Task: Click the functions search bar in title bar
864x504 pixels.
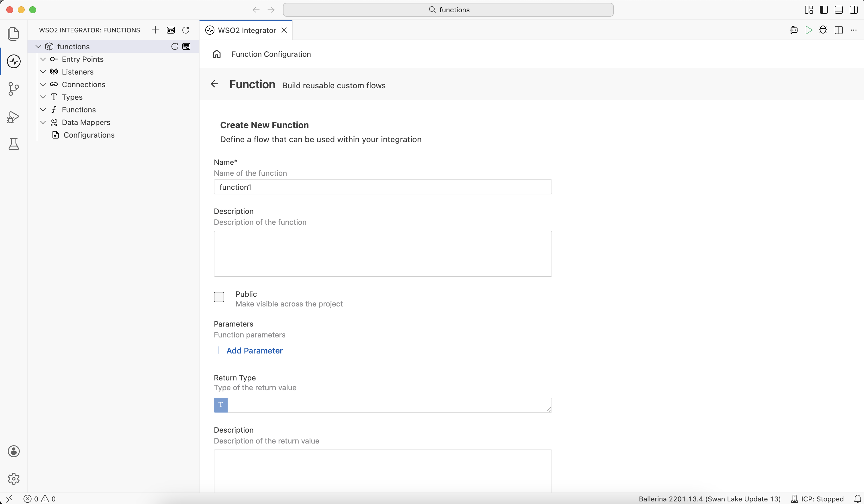Action: [448, 9]
